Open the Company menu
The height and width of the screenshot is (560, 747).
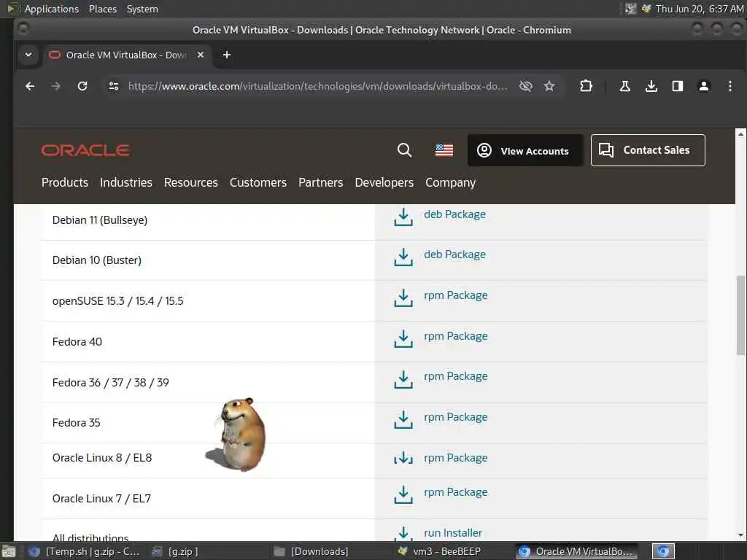(x=451, y=182)
